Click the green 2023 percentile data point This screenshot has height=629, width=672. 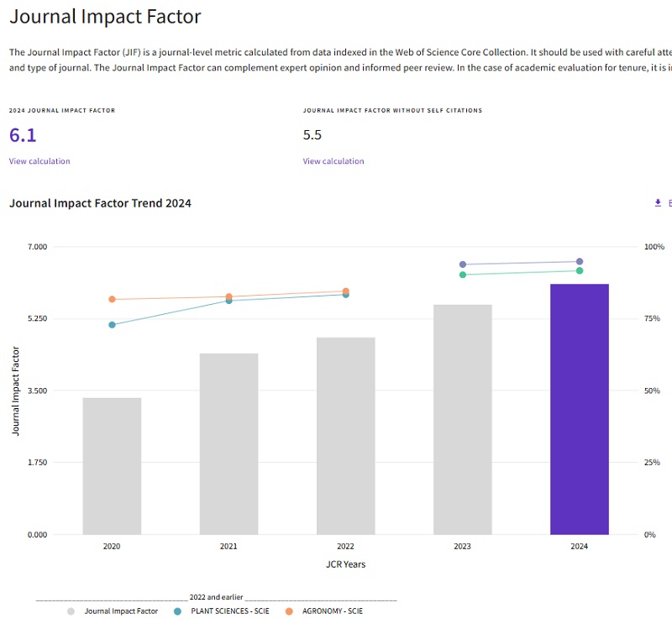point(463,275)
